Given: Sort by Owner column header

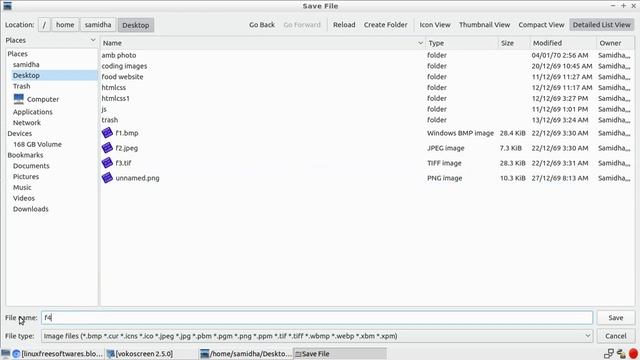Looking at the screenshot, I should 616,43.
